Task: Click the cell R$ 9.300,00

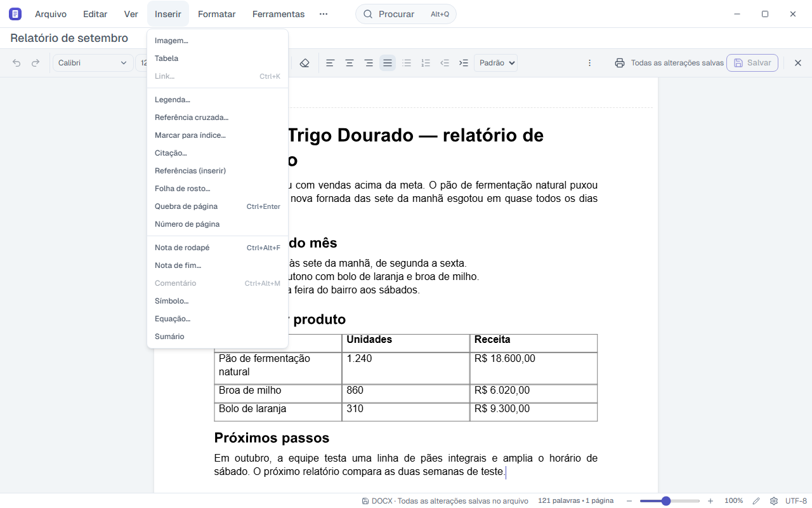Action: tap(534, 411)
